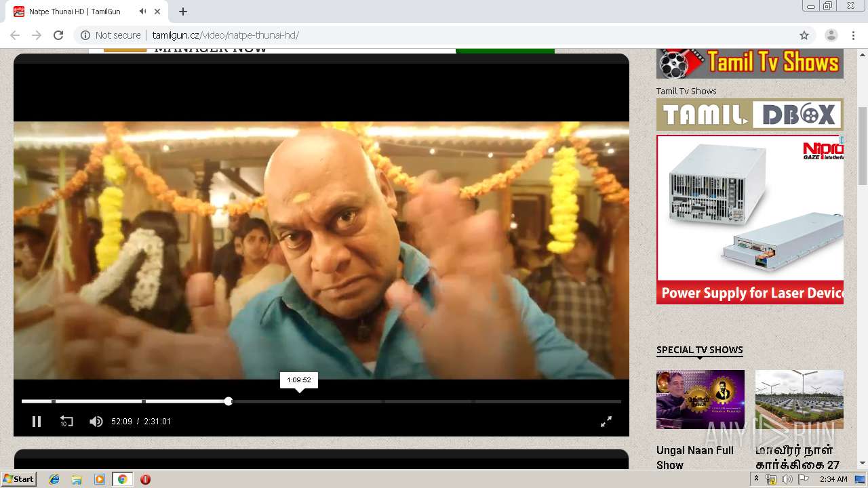The height and width of the screenshot is (488, 868).
Task: View site info Not secure icon
Action: 85,35
